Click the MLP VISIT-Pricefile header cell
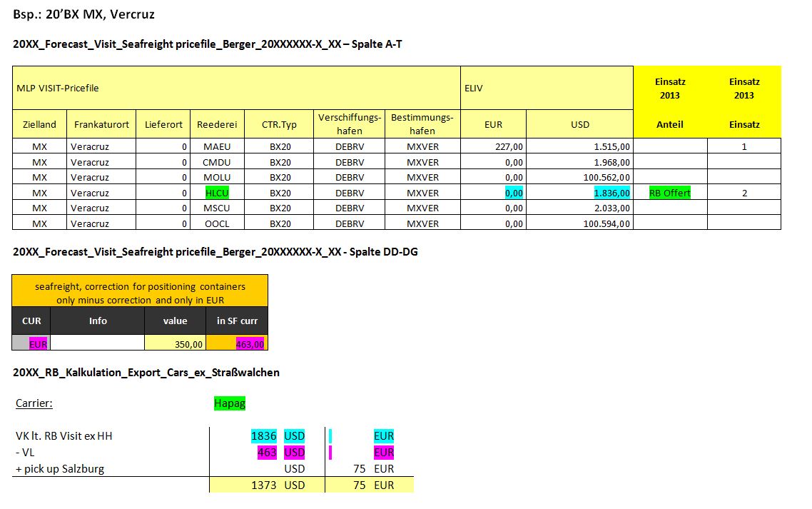Screen dimensions: 812x509 click(x=236, y=88)
